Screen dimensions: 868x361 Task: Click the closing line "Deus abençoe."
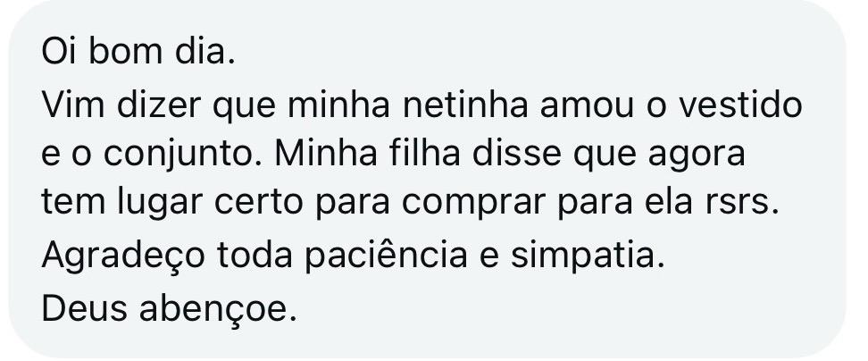[x=168, y=311]
